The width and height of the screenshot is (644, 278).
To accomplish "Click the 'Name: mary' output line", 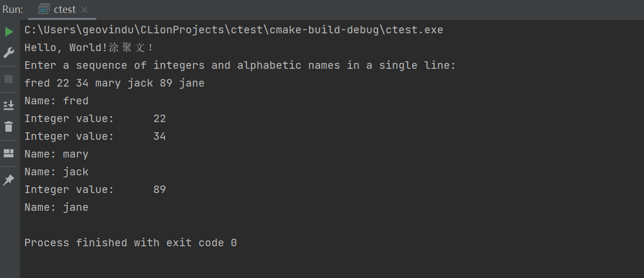I will (56, 154).
